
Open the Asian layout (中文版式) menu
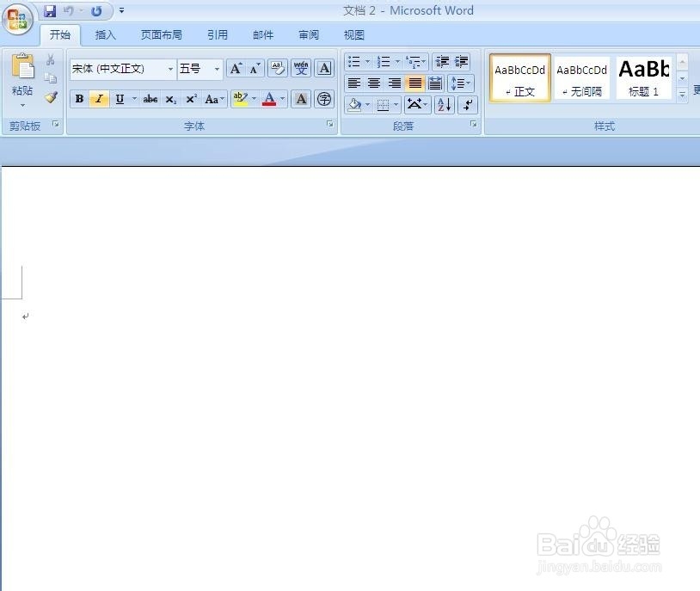[x=417, y=106]
